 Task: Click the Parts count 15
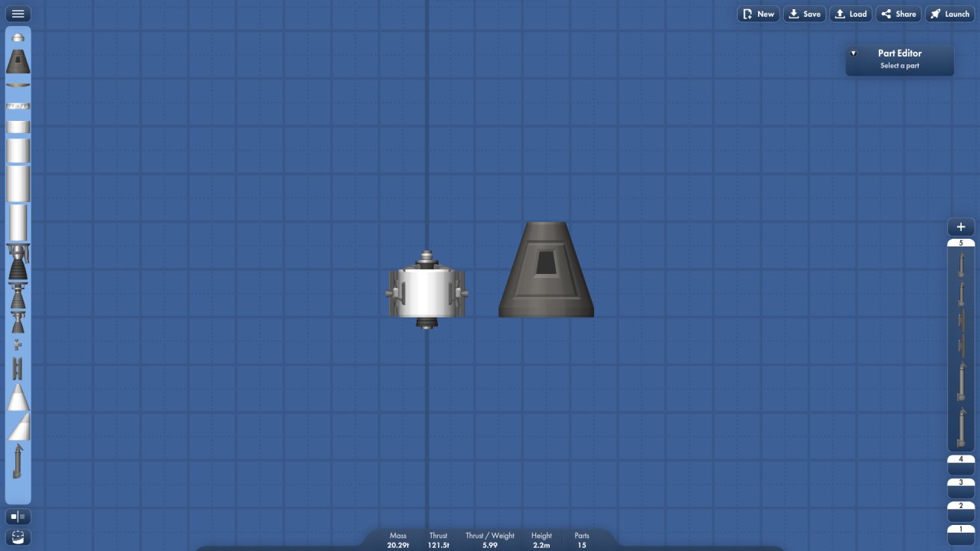tap(582, 545)
